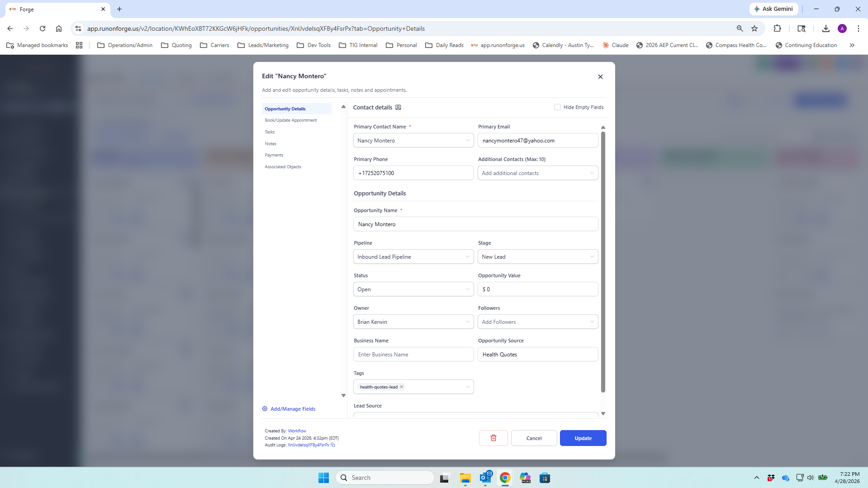Open the Chrome three-dot menu
This screenshot has height=488, width=868.
[x=858, y=28]
